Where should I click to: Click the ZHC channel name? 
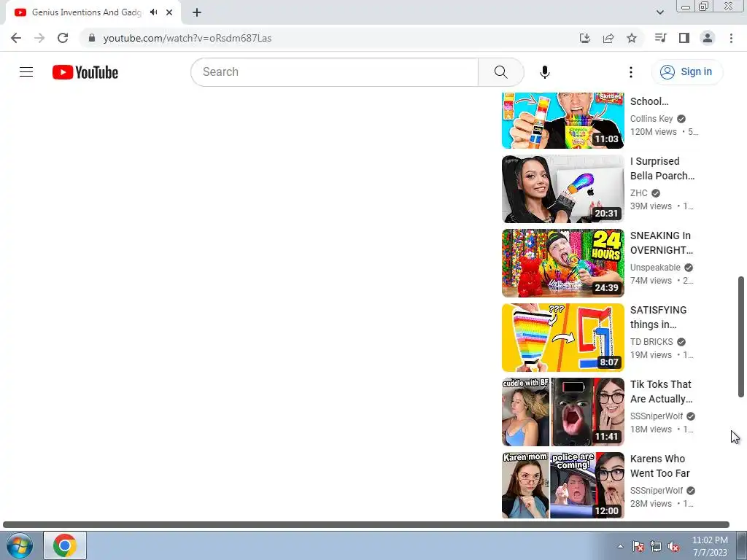(x=639, y=192)
